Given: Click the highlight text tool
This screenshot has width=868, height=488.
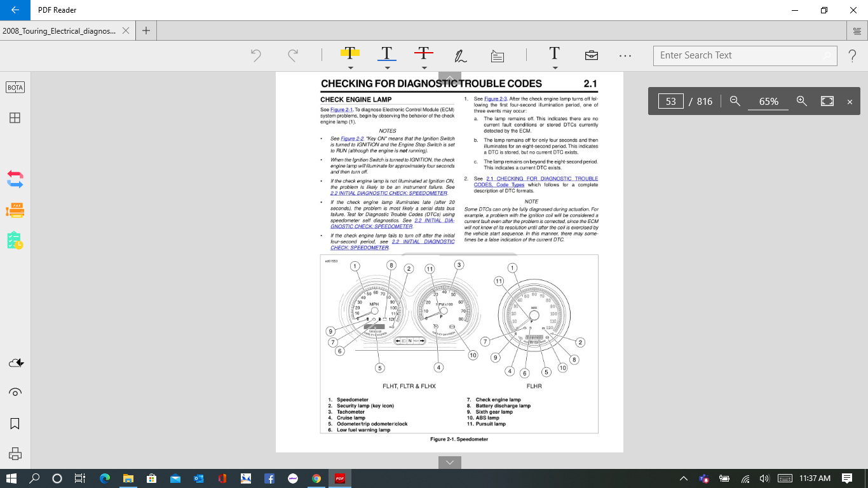Looking at the screenshot, I should tap(349, 53).
